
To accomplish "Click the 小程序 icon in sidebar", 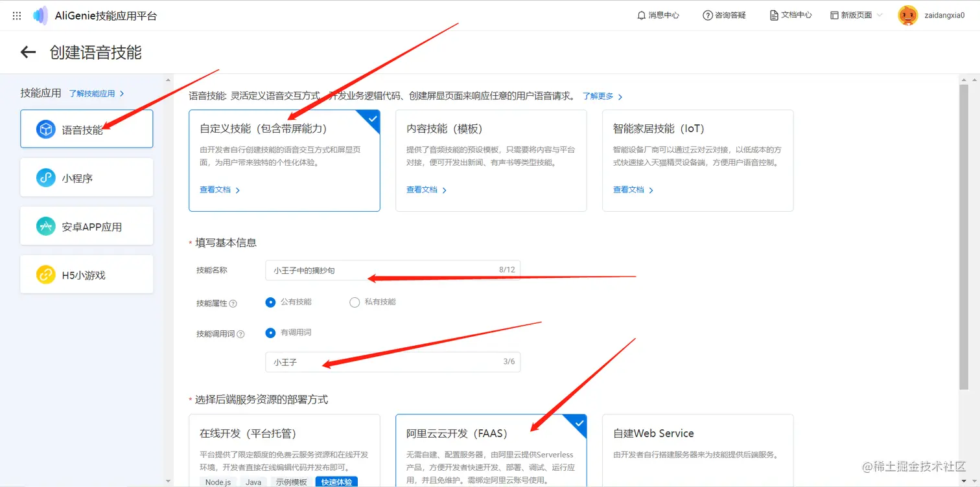I will (46, 177).
